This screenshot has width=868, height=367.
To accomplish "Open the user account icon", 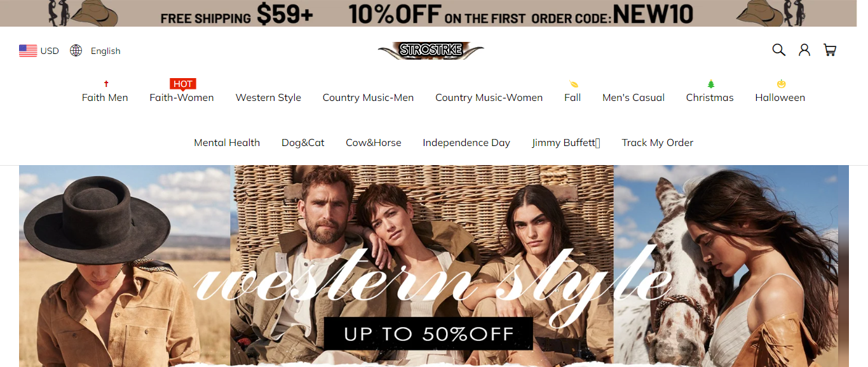I will [804, 50].
